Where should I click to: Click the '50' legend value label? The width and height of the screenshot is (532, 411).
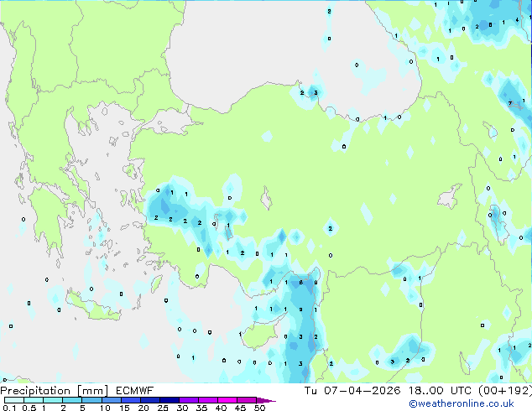pos(260,408)
